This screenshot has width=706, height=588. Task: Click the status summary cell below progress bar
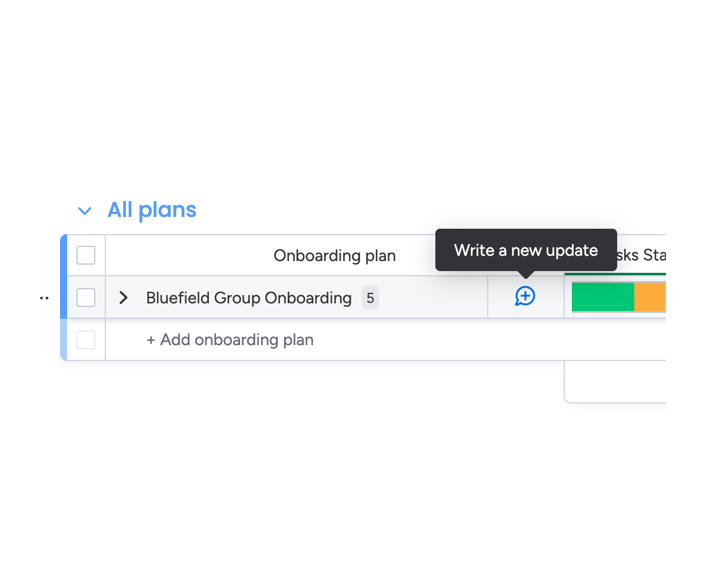615,381
